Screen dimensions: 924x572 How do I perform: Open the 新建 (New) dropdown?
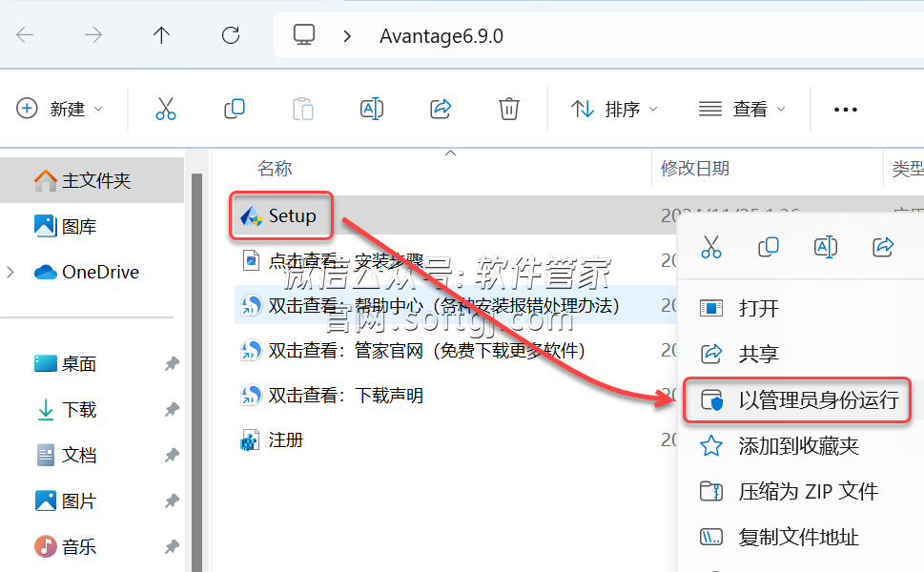[59, 109]
